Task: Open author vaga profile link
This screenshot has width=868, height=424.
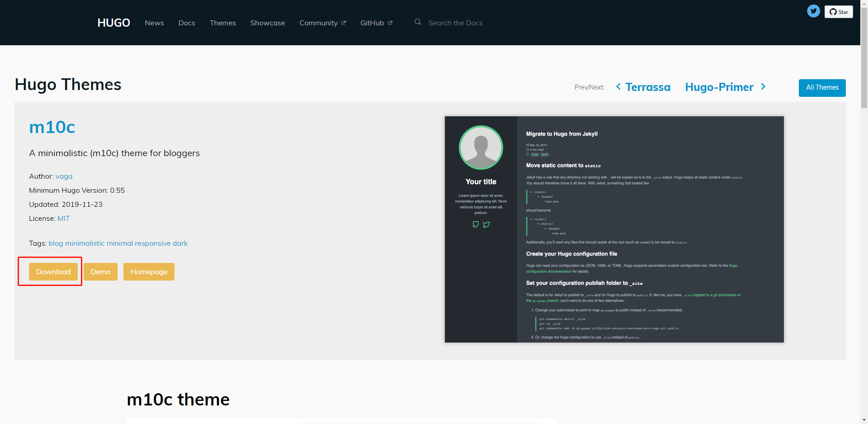Action: pyautogui.click(x=64, y=176)
